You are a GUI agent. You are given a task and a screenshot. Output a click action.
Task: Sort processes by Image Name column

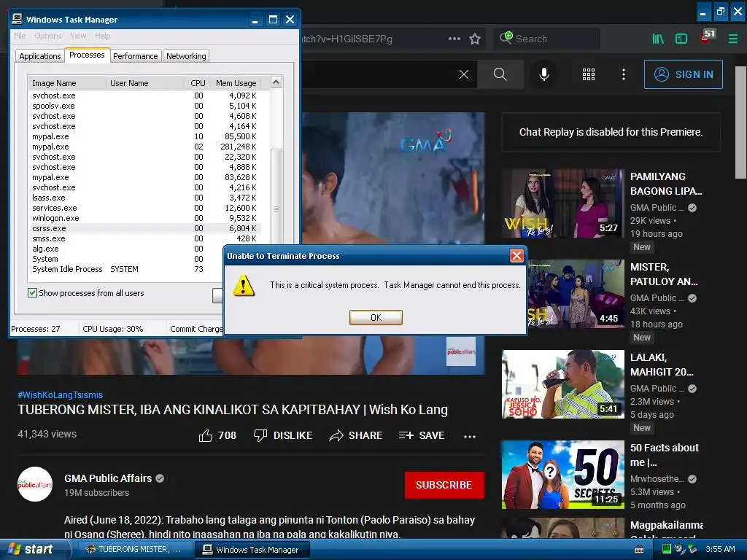pyautogui.click(x=67, y=83)
